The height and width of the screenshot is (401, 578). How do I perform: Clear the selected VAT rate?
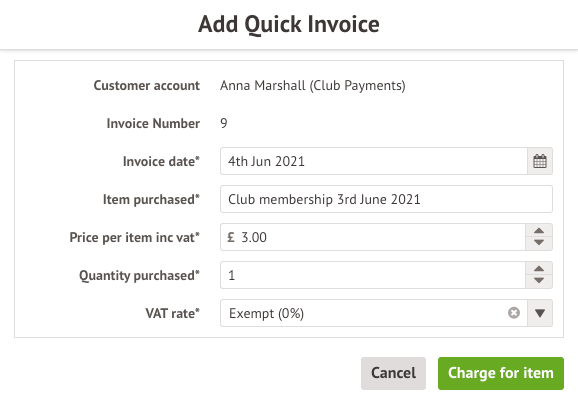click(x=513, y=313)
